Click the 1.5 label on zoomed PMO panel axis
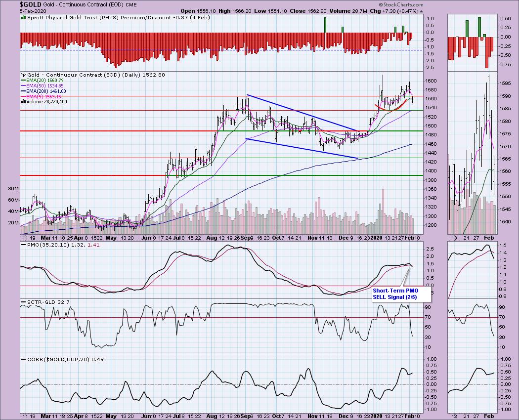The height and width of the screenshot is (420, 519). [x=503, y=246]
